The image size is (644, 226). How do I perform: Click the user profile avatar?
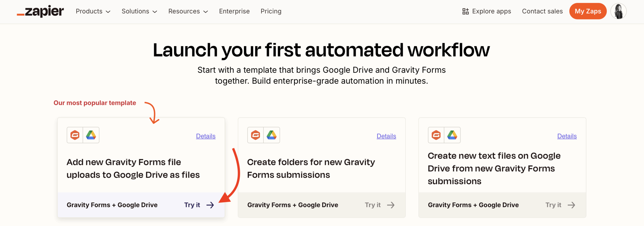[x=619, y=11]
